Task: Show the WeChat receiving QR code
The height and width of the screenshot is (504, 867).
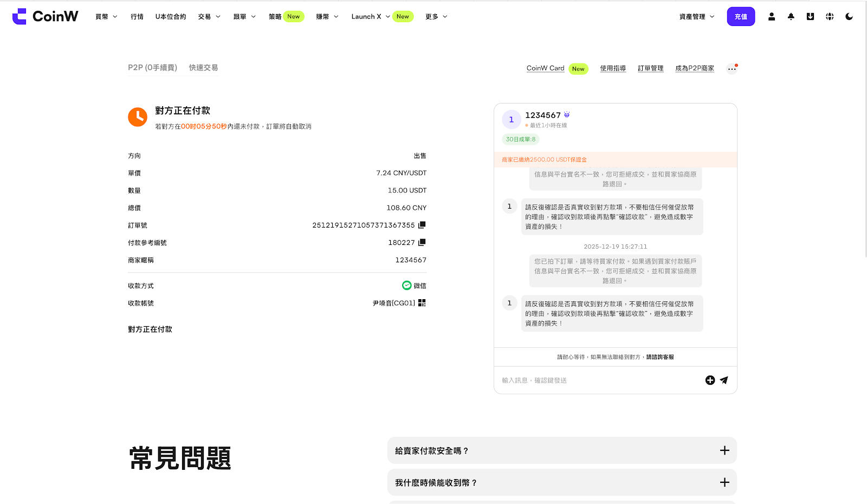Action: (x=422, y=303)
